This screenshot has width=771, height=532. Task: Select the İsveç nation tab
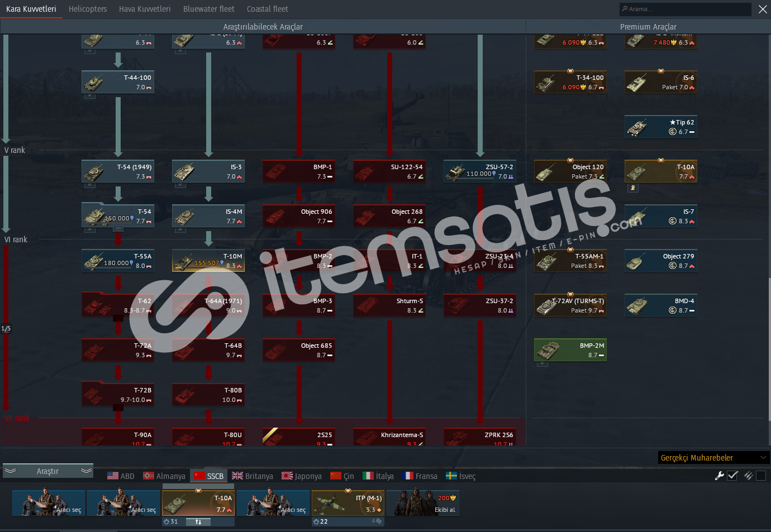(x=461, y=476)
